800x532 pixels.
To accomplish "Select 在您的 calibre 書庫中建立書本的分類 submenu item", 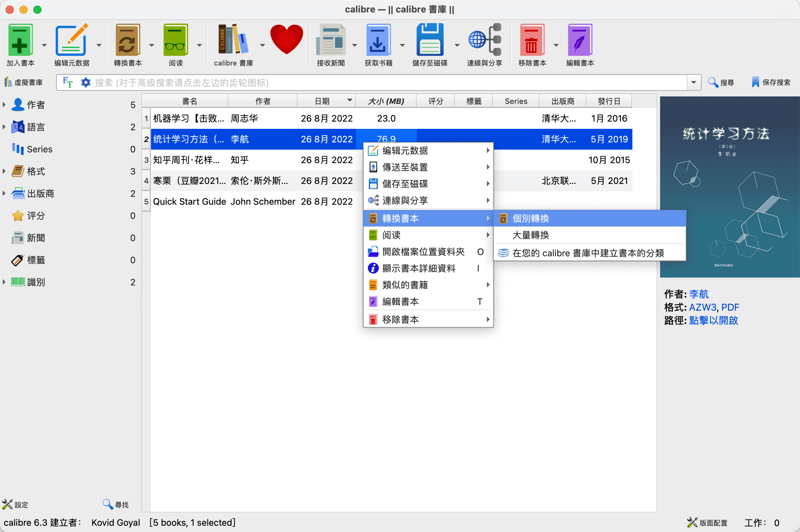I will click(x=590, y=253).
